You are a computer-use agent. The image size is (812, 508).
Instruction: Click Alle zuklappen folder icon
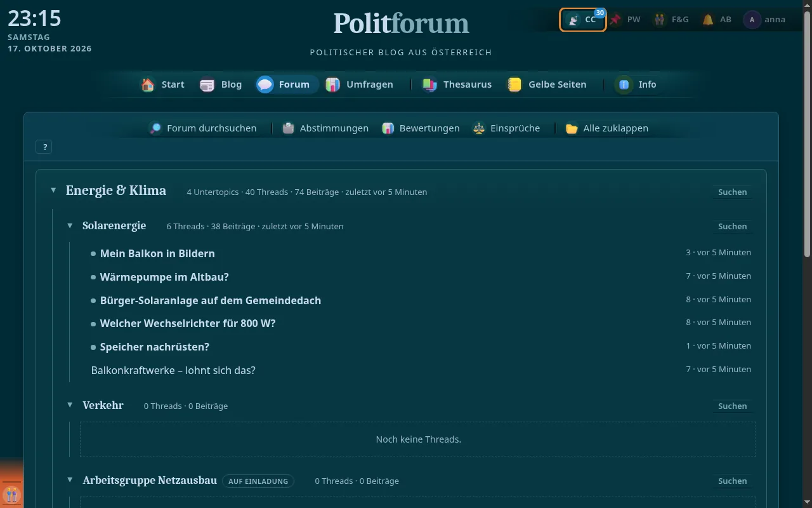click(x=572, y=128)
